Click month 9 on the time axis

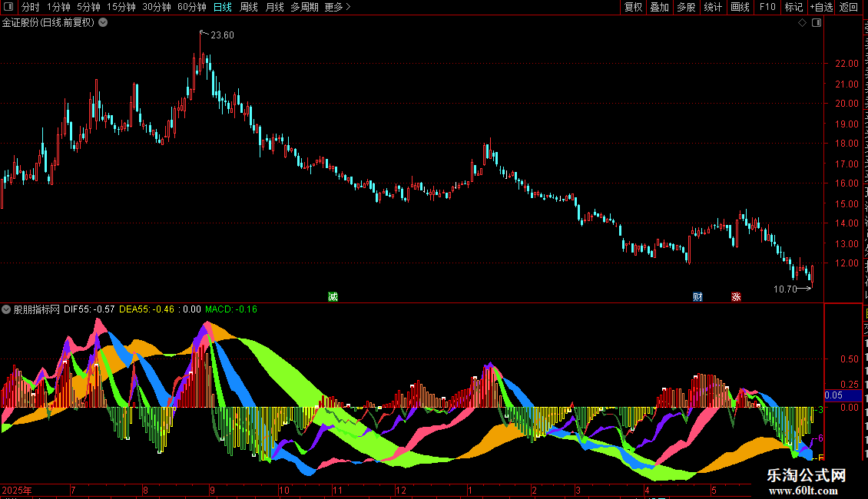(x=212, y=490)
